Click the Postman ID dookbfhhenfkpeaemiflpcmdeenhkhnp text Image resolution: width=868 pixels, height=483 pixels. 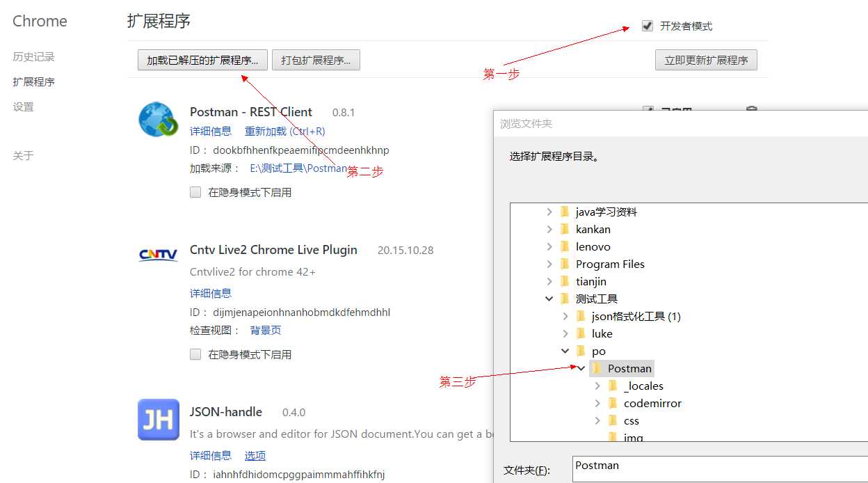301,150
